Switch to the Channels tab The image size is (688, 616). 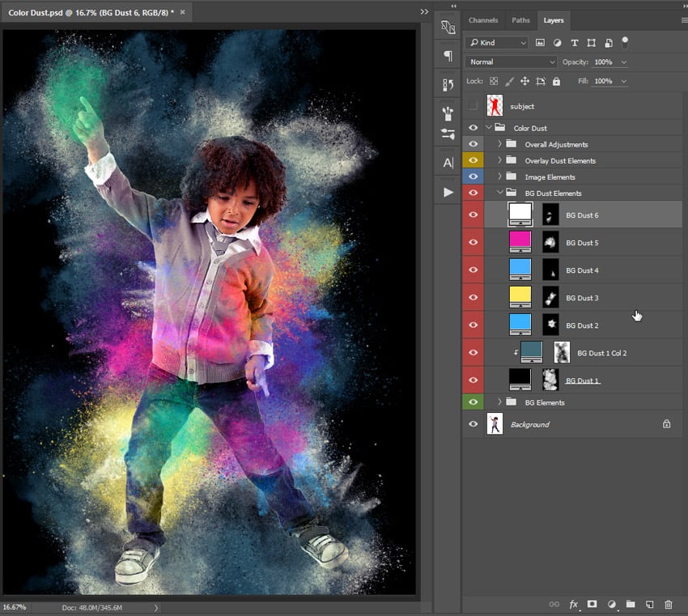483,20
